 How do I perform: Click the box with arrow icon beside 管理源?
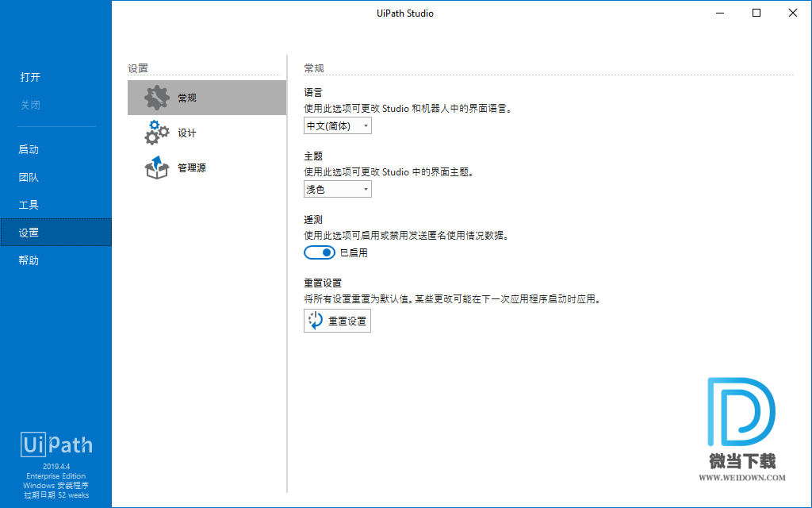pyautogui.click(x=157, y=167)
